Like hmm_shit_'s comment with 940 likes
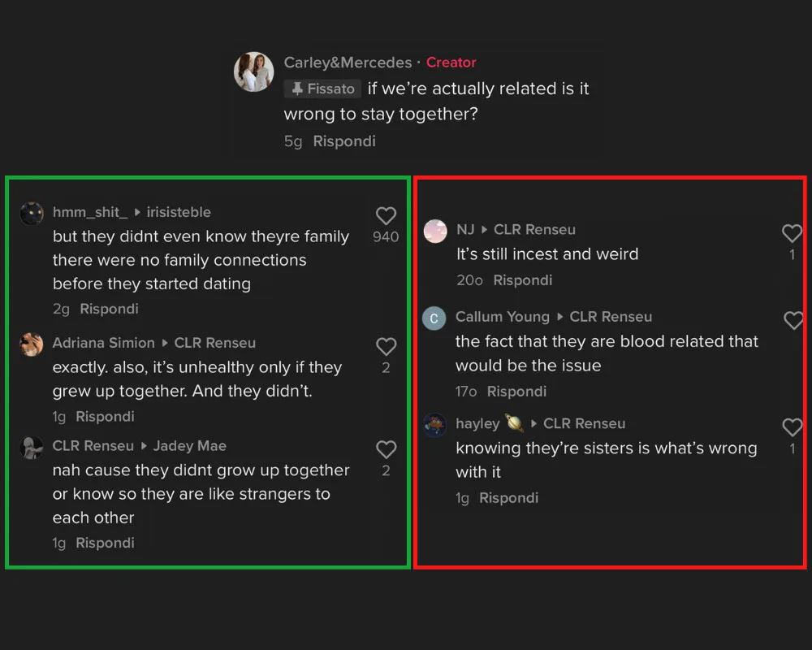This screenshot has width=812, height=650. (386, 216)
